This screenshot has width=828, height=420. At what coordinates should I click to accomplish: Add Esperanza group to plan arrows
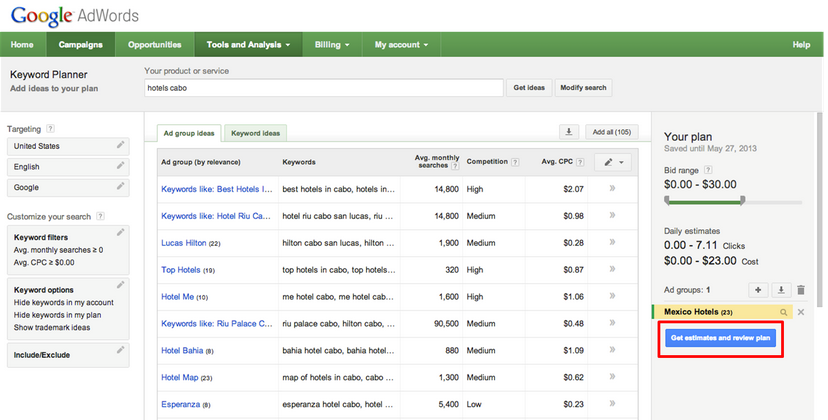pos(613,404)
